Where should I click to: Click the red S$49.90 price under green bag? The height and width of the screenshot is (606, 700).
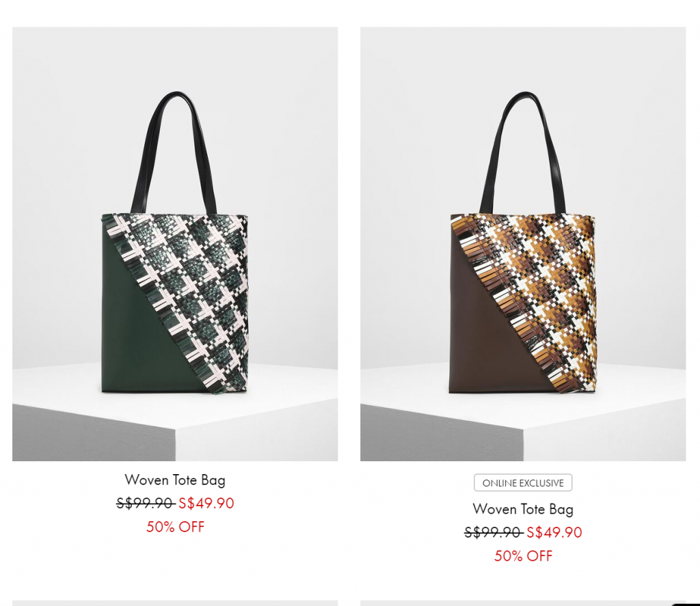click(206, 504)
